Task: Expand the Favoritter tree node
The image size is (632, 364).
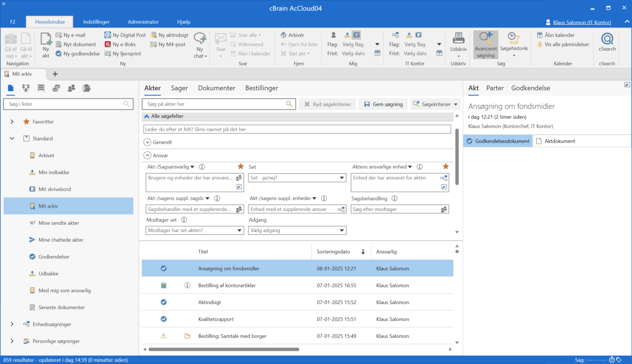Action: click(12, 121)
